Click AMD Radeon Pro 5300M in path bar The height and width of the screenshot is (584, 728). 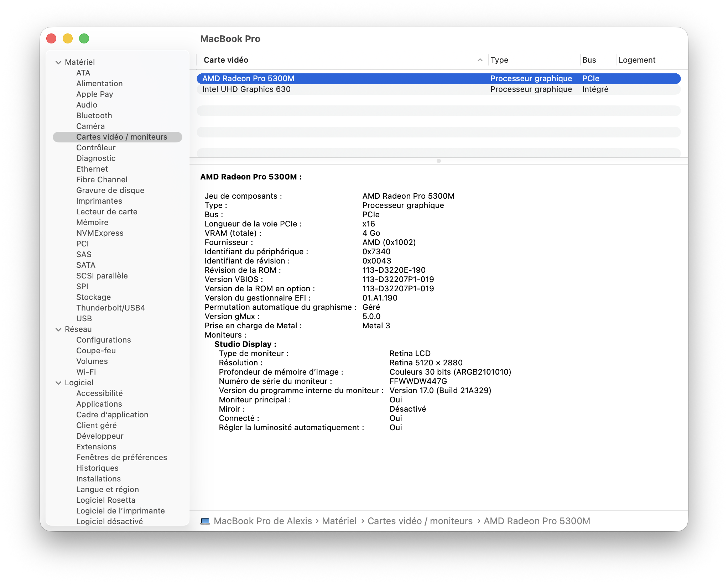click(537, 521)
